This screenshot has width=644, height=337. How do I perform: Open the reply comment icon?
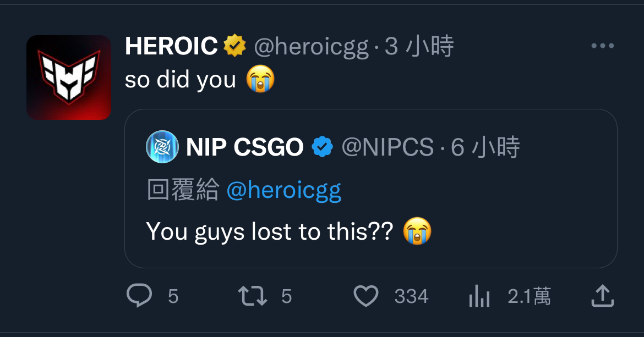pyautogui.click(x=139, y=296)
